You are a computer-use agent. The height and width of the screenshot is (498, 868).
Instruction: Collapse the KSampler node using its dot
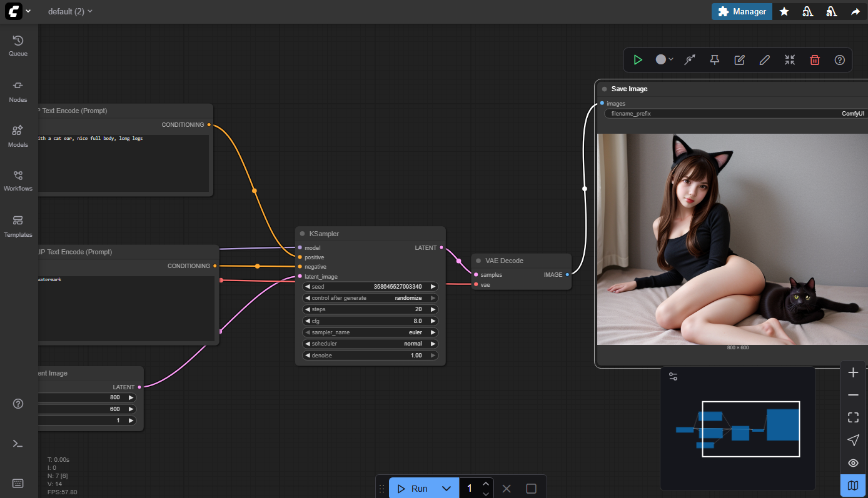302,234
